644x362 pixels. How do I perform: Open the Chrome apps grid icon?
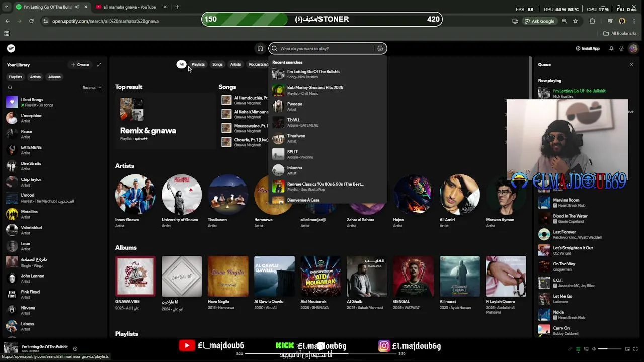[x=7, y=33]
